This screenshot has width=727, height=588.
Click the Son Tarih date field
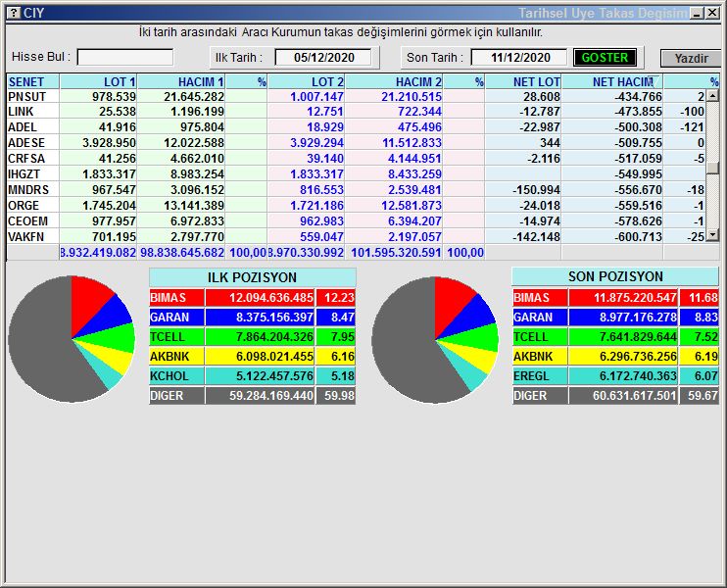(519, 58)
